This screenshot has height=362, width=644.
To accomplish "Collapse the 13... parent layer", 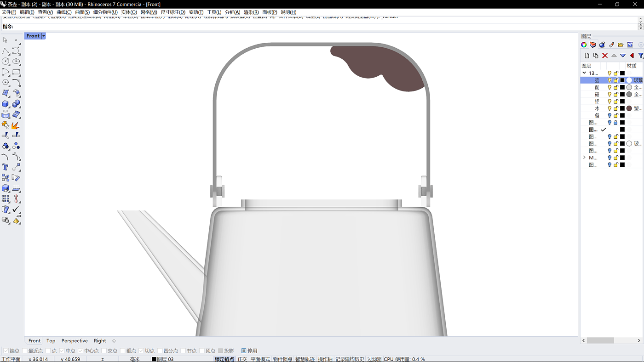I will 584,73.
